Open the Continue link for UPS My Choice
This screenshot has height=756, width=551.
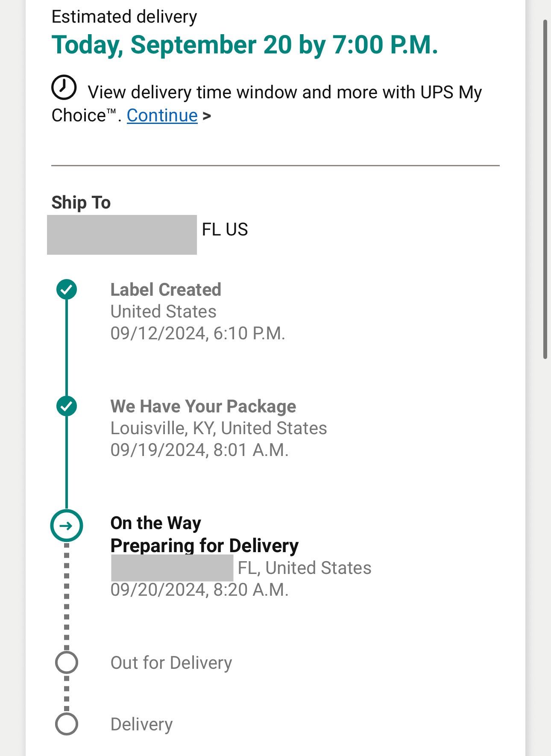(162, 115)
